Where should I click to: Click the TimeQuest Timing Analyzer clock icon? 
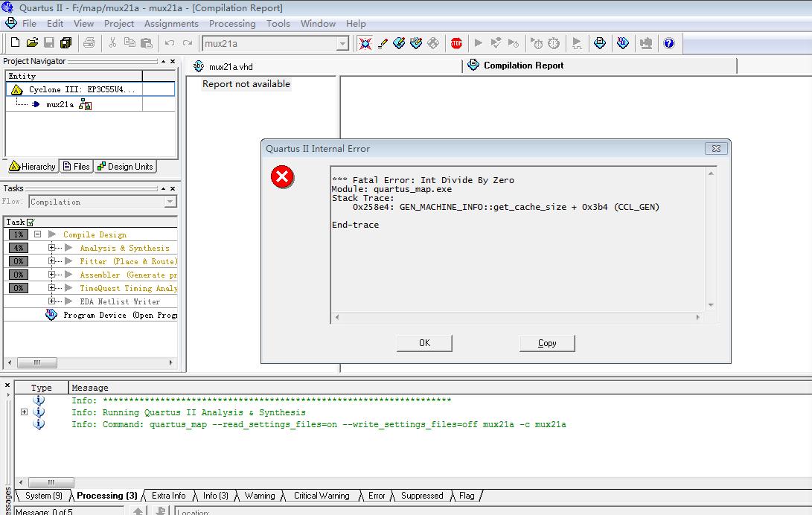pos(554,43)
